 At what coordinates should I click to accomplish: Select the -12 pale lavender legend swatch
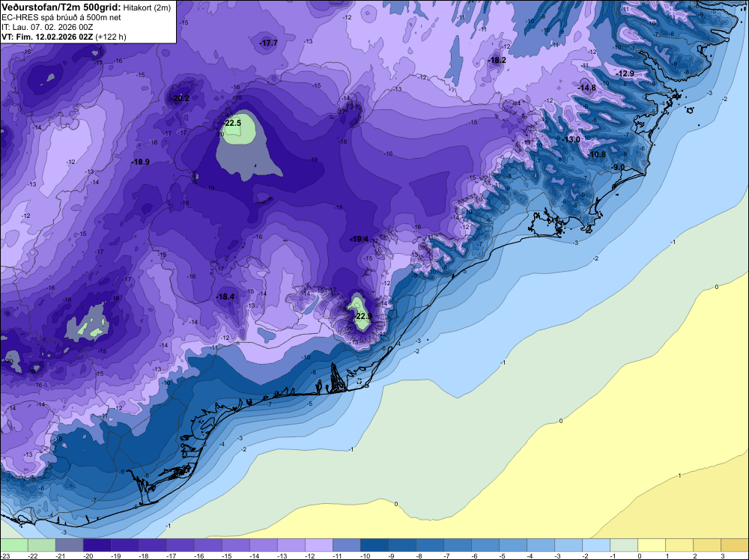coord(318,545)
